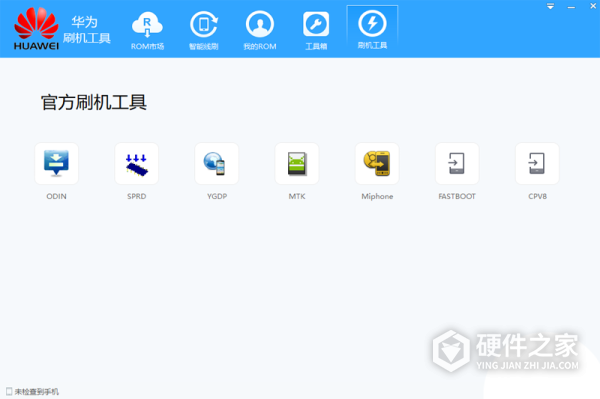Screen dimensions: 600x399
Task: Open the title bar dropdown menu
Action: click(550, 6)
